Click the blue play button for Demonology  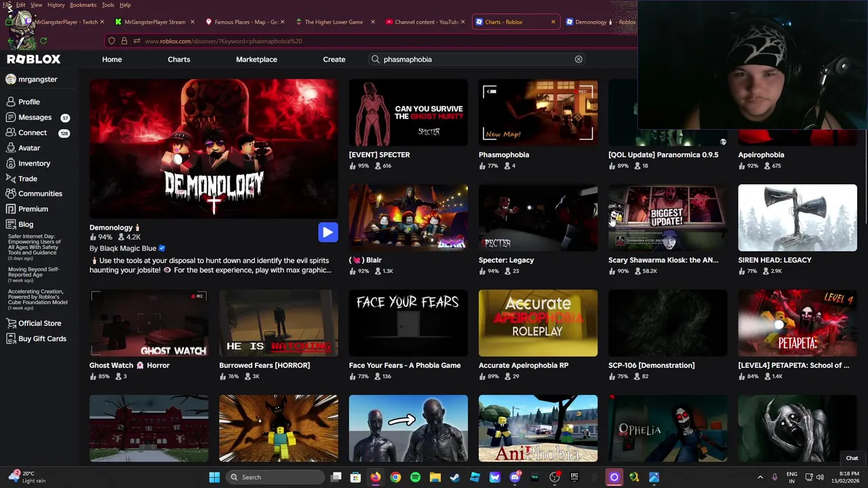pyautogui.click(x=328, y=232)
